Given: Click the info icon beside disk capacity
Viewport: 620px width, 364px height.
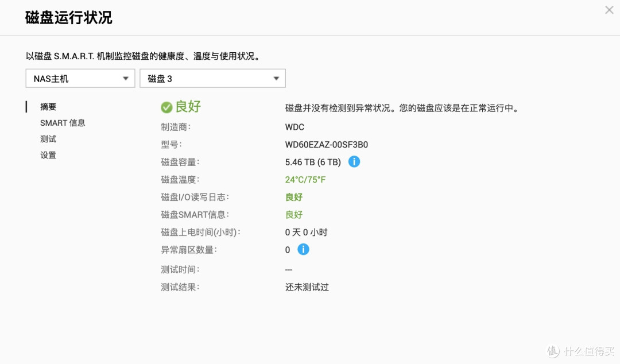Looking at the screenshot, I should coord(354,161).
